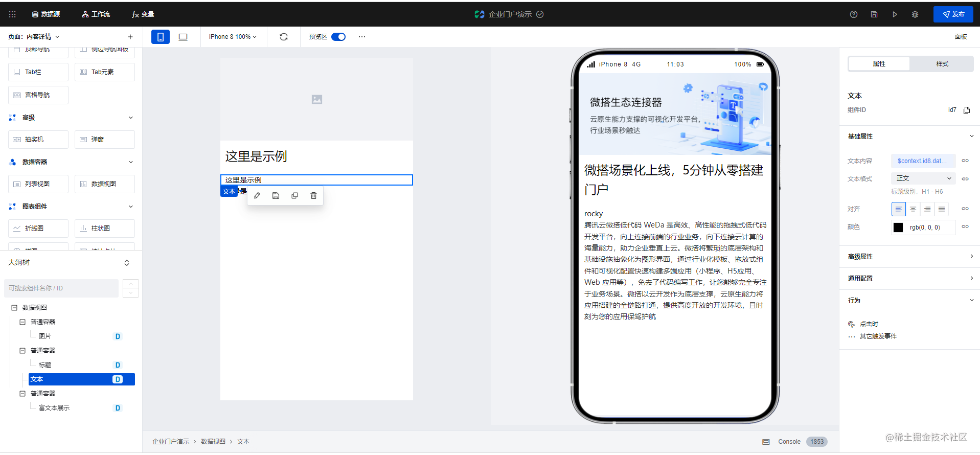Screen dimensions: 980x455
Task: Add a new page with plus icon
Action: coord(130,37)
